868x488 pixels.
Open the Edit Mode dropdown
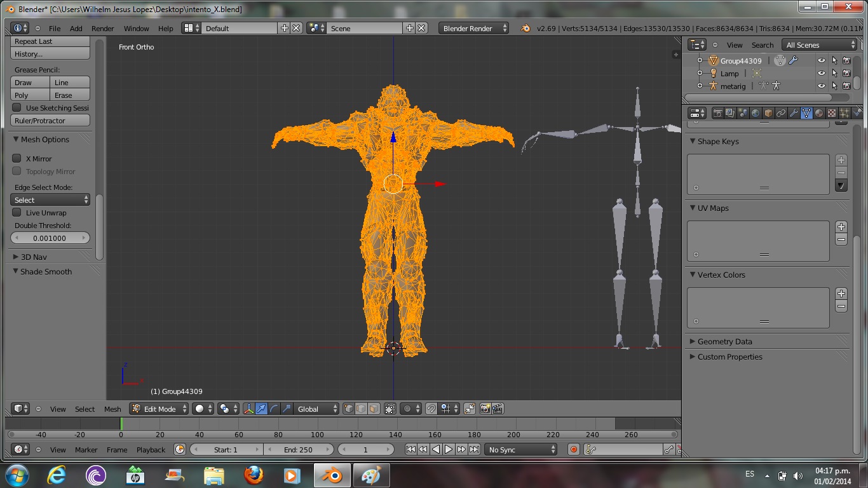pos(159,409)
